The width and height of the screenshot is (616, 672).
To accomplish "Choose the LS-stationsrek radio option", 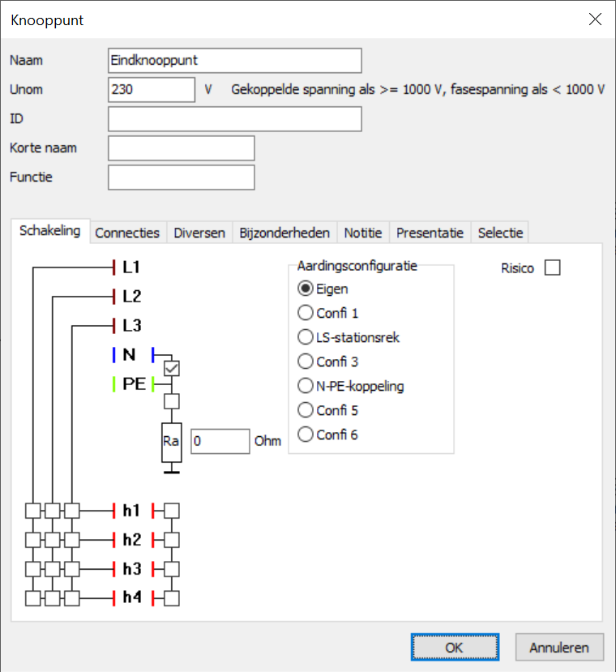I will click(x=306, y=337).
